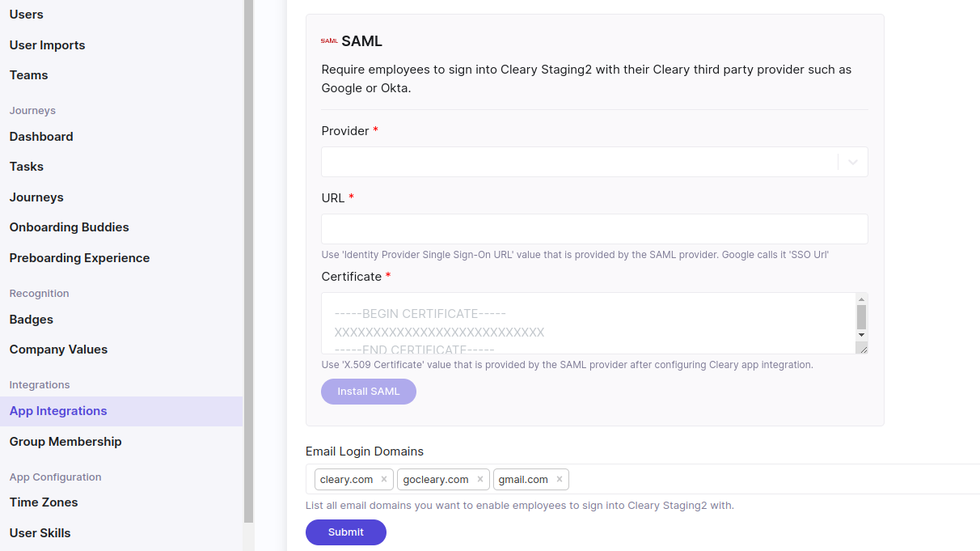The width and height of the screenshot is (980, 551).
Task: Submit the email login domains
Action: click(346, 532)
